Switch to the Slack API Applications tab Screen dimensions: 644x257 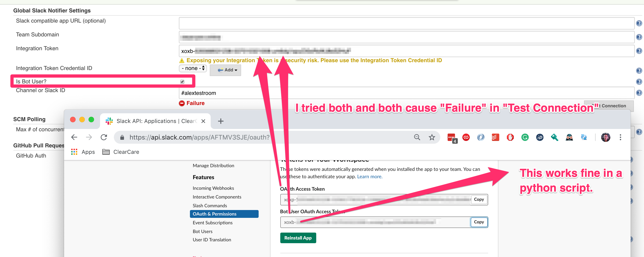[x=150, y=121]
